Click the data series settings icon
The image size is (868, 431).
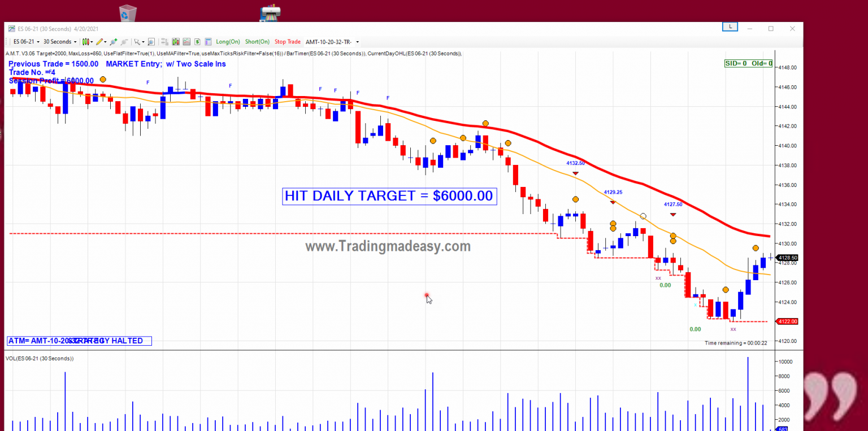pyautogui.click(x=164, y=41)
